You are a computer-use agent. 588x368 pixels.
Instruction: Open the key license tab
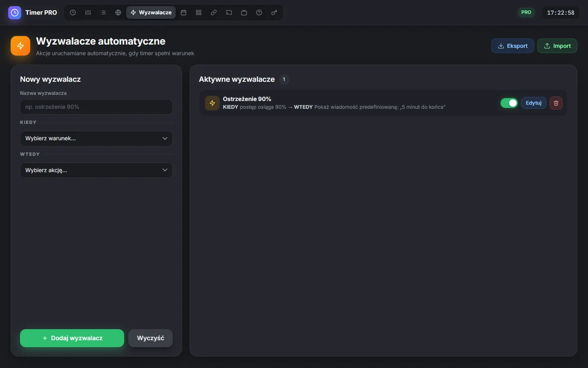click(274, 13)
